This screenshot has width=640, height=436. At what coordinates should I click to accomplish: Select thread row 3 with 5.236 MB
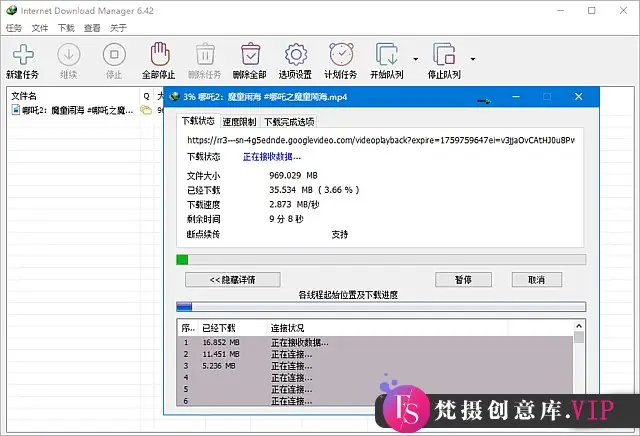(375, 366)
